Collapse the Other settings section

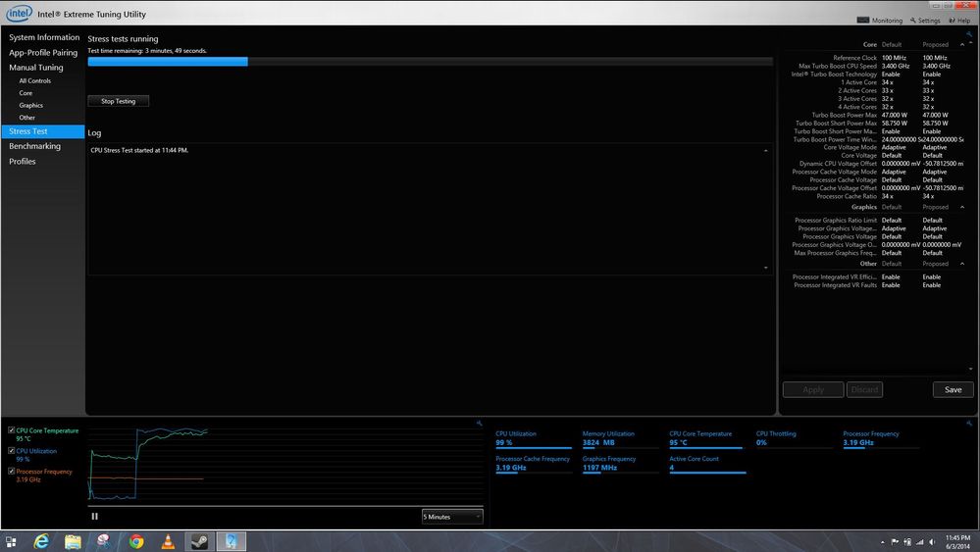coord(962,264)
